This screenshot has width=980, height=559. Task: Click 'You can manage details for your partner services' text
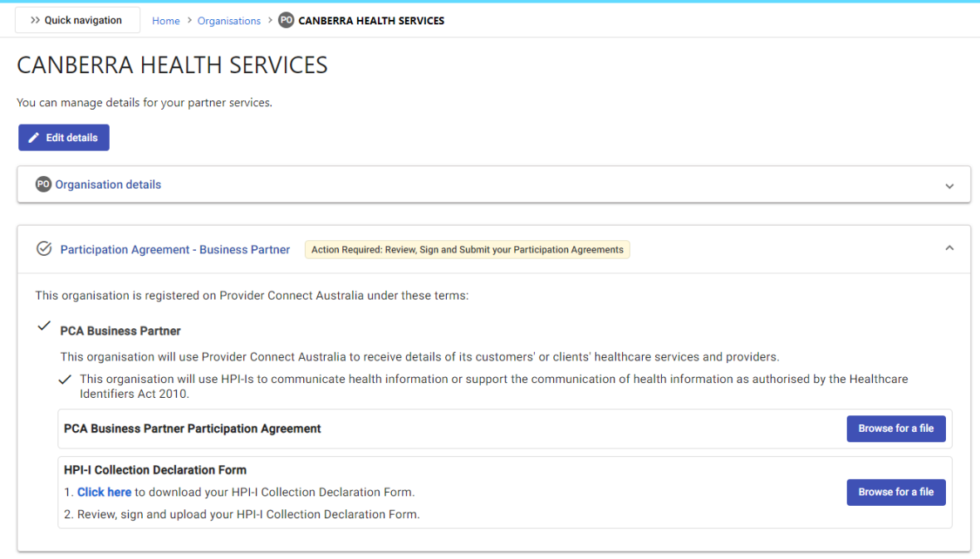tap(145, 102)
